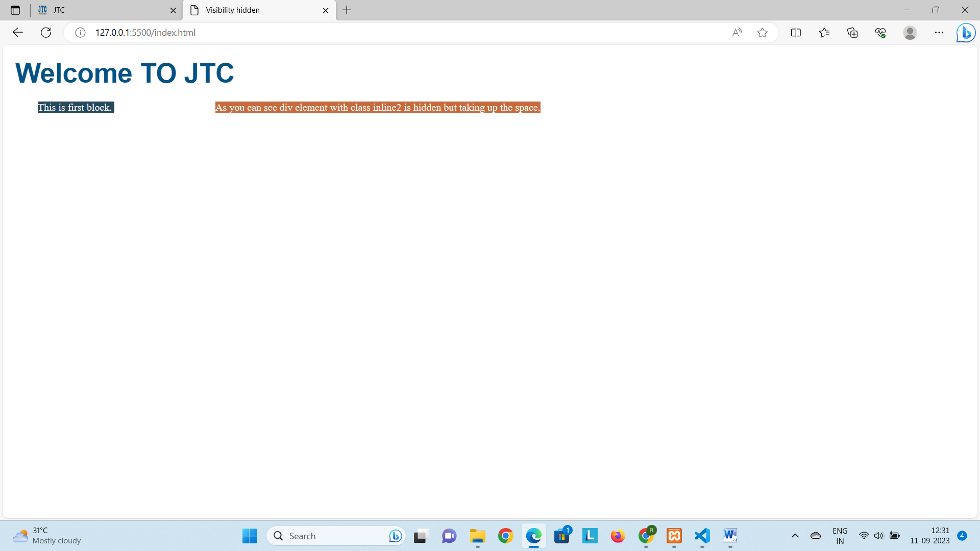The image size is (980, 551).
Task: Open the Favorites list icon
Action: point(824,33)
